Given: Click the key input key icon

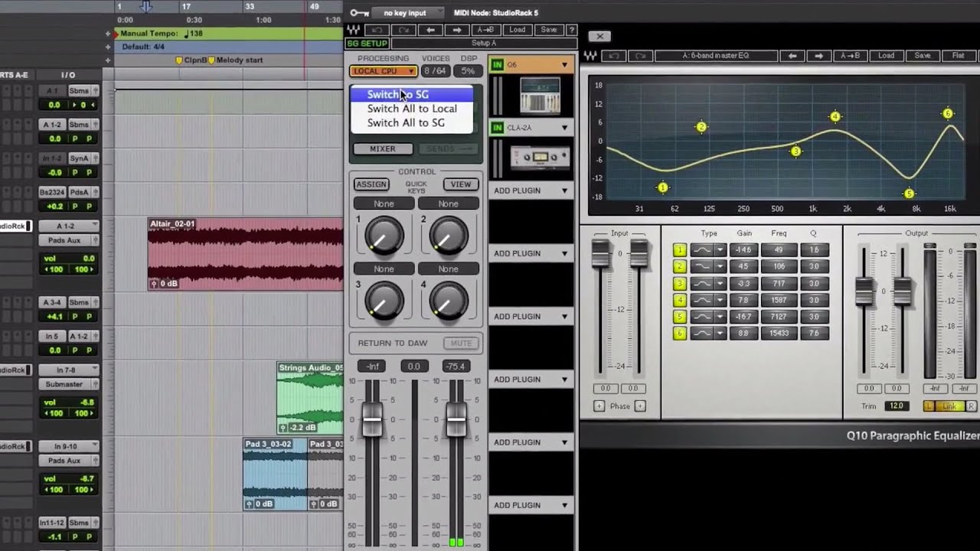Looking at the screenshot, I should coord(358,13).
